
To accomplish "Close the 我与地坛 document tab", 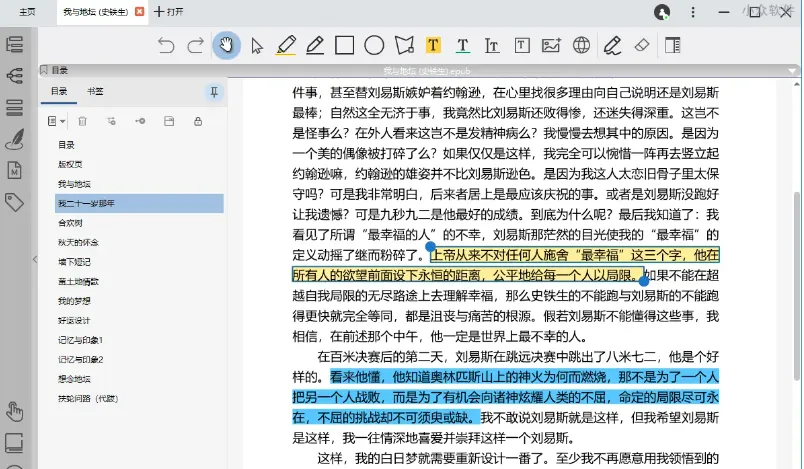I will (139, 12).
